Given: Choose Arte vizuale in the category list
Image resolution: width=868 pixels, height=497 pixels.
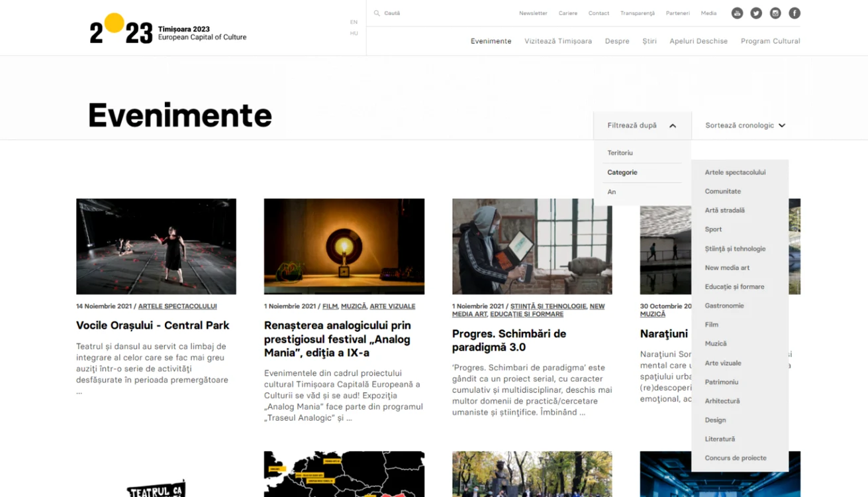Looking at the screenshot, I should (723, 363).
